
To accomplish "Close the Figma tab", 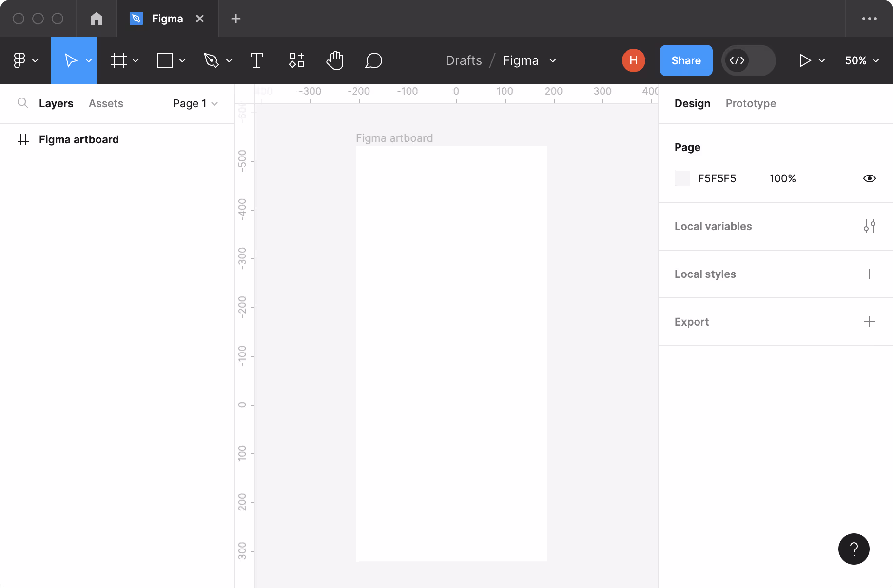I will coord(200,19).
